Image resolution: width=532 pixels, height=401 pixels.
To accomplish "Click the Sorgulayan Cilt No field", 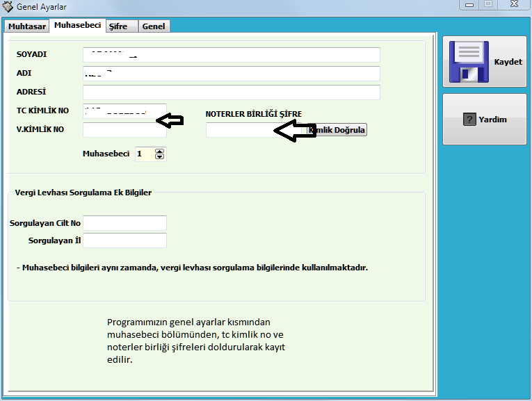I will (x=124, y=223).
